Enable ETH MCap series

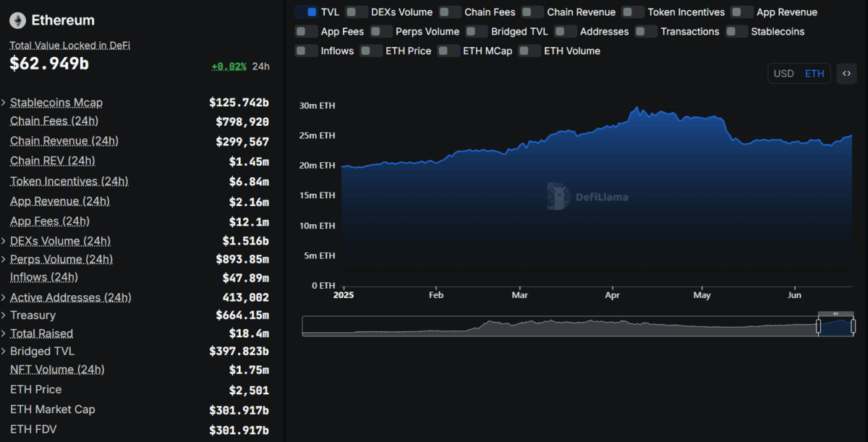pos(448,51)
